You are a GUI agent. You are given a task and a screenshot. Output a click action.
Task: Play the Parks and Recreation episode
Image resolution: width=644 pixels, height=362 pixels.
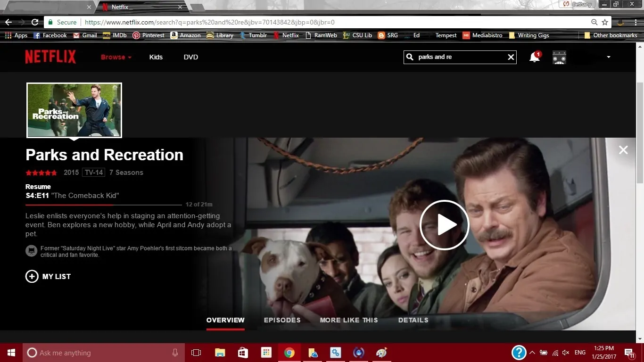coord(445,225)
